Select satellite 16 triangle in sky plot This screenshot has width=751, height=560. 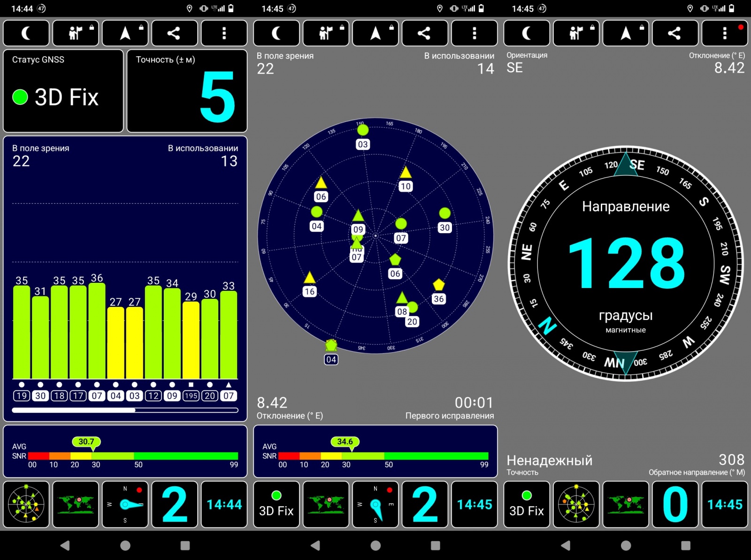[309, 284]
